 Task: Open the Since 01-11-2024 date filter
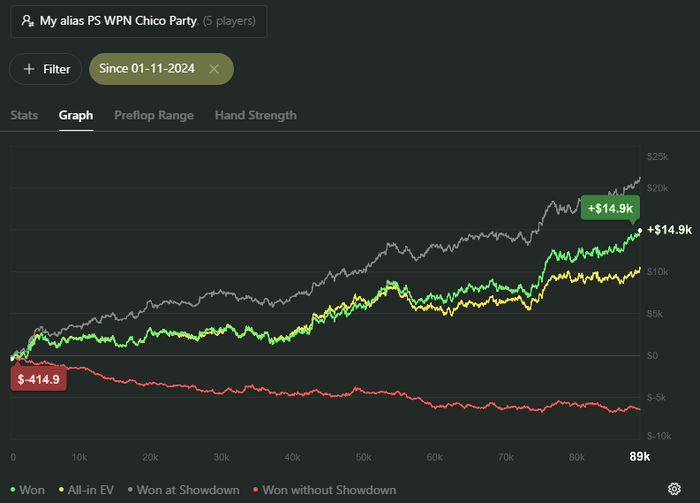click(147, 69)
